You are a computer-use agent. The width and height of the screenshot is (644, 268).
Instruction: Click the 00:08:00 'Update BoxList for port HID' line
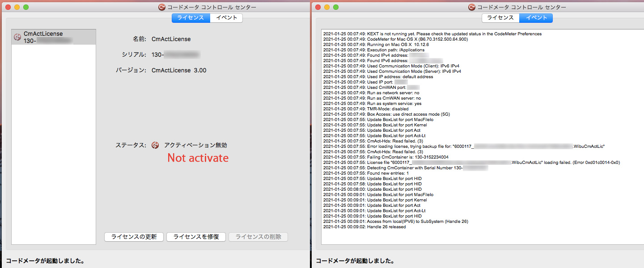point(373,189)
